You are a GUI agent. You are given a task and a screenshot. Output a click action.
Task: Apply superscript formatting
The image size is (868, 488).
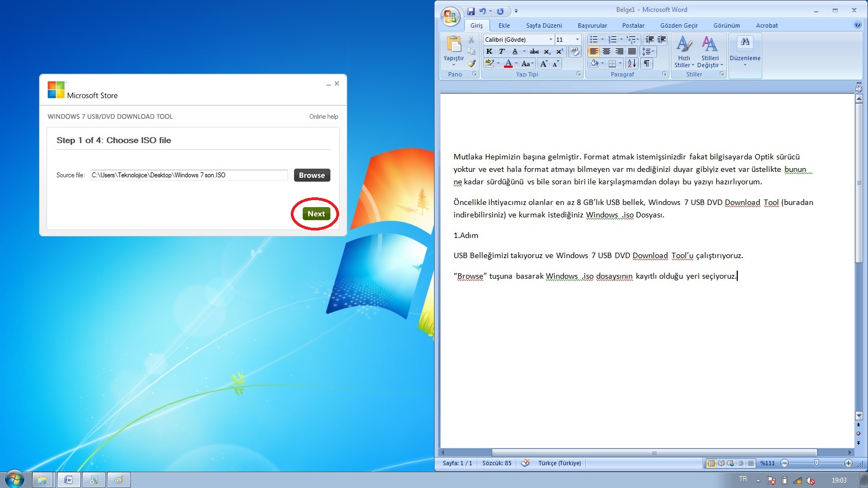pos(559,52)
